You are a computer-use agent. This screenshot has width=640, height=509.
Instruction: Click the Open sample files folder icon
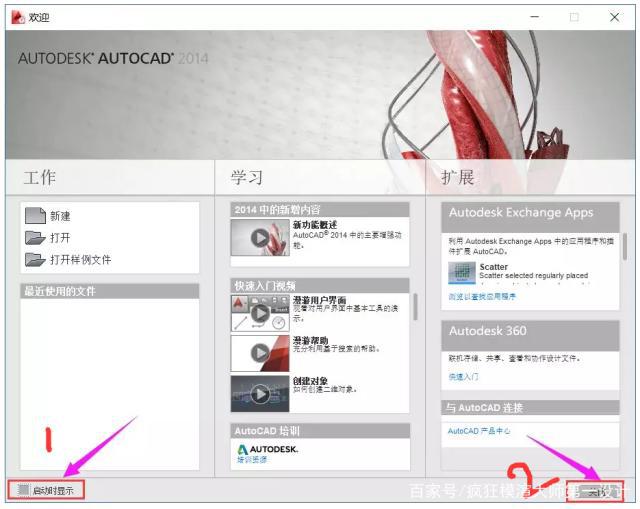tap(35, 259)
